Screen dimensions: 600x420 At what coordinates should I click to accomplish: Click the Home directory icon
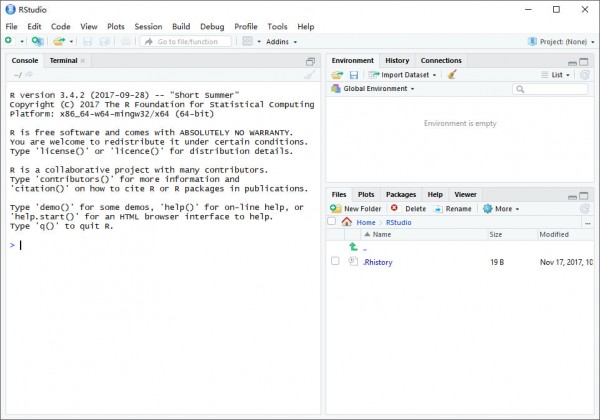[346, 222]
